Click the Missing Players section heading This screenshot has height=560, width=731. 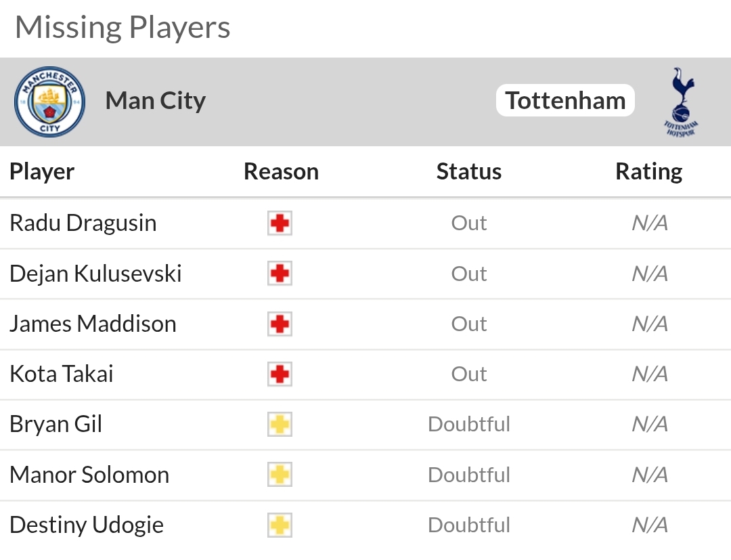tap(123, 28)
